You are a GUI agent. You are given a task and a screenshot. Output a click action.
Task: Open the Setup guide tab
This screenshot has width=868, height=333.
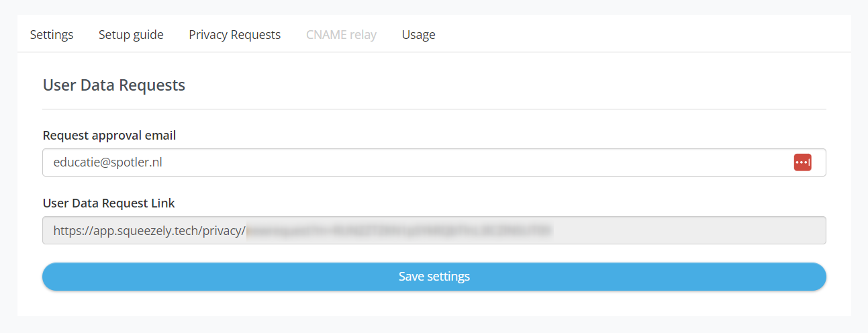point(131,34)
